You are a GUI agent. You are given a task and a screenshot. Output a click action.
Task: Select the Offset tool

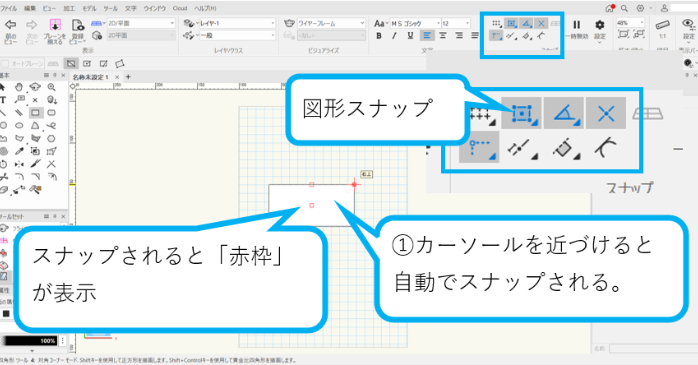click(x=52, y=177)
